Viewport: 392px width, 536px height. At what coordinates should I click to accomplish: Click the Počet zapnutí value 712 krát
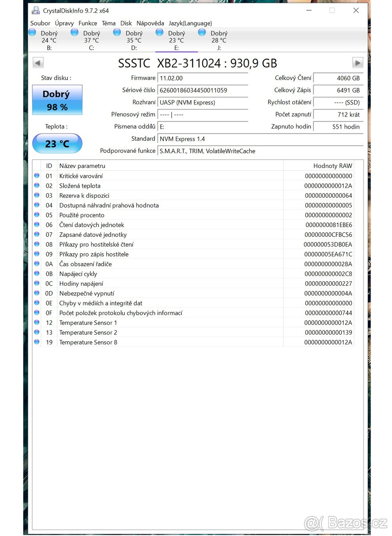338,114
